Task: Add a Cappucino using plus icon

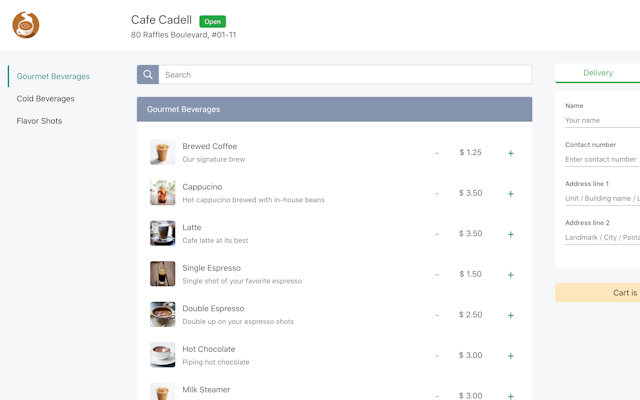Action: click(510, 194)
